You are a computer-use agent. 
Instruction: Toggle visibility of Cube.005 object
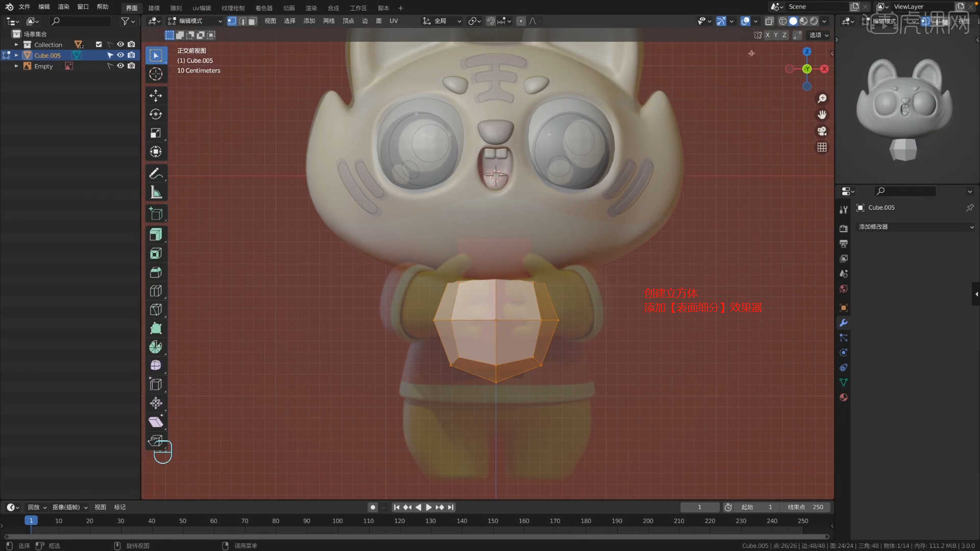click(x=120, y=55)
